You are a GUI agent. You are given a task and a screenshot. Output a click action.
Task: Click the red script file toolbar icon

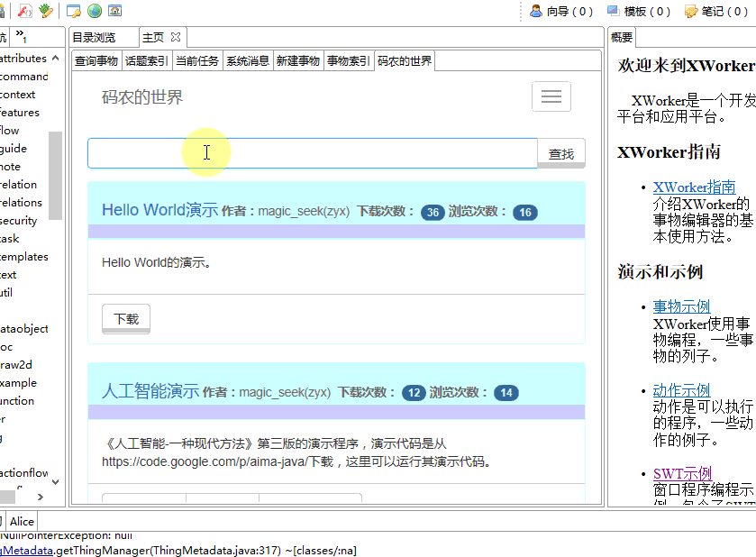[25, 11]
